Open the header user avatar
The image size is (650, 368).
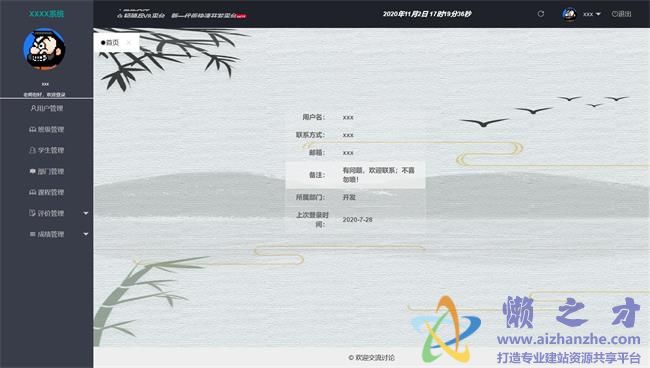pos(569,14)
